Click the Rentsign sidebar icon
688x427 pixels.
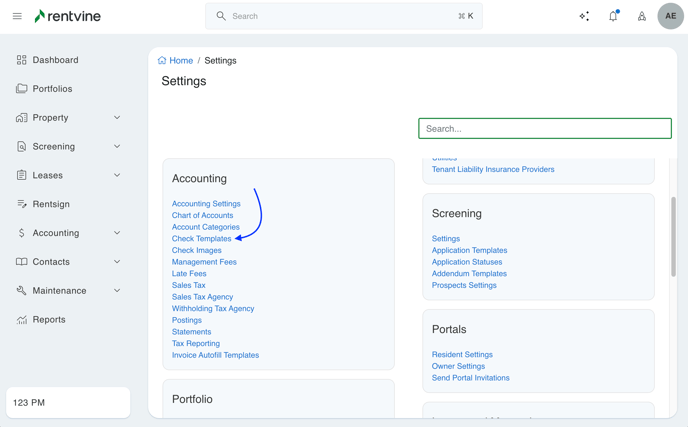pos(21,204)
